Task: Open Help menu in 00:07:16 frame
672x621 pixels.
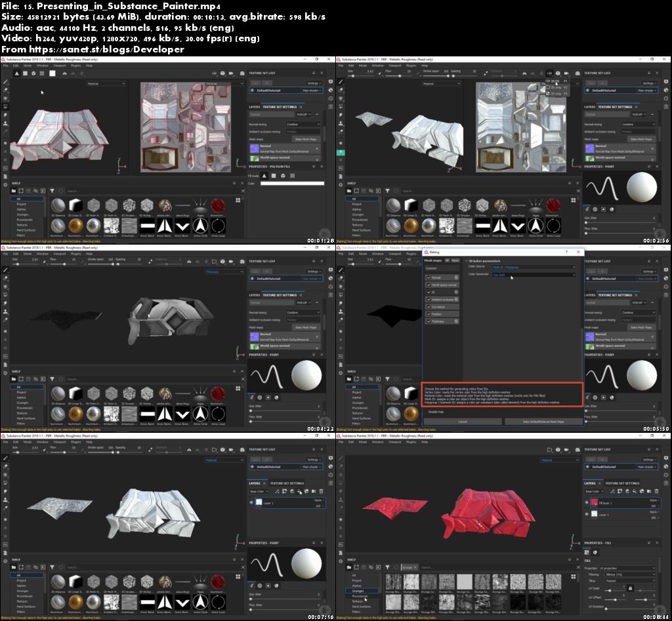Action: 89,442
